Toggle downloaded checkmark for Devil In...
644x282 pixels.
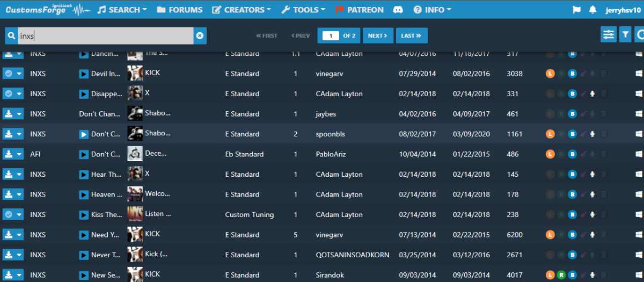9,74
